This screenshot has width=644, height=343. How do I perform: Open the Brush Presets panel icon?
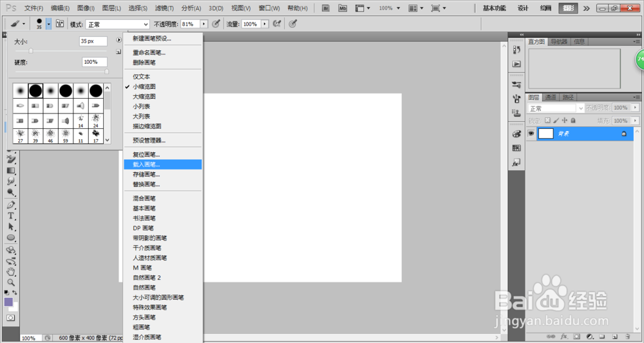click(x=516, y=84)
